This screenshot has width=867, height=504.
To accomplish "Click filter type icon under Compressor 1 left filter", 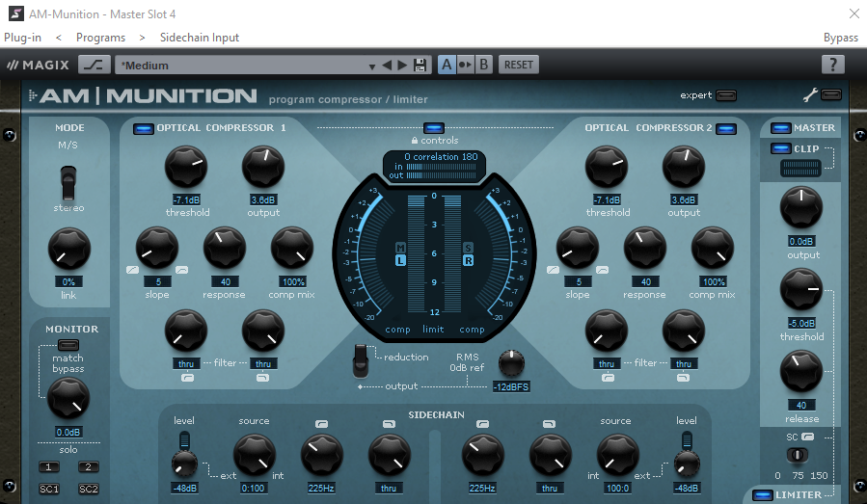I will coord(187,378).
